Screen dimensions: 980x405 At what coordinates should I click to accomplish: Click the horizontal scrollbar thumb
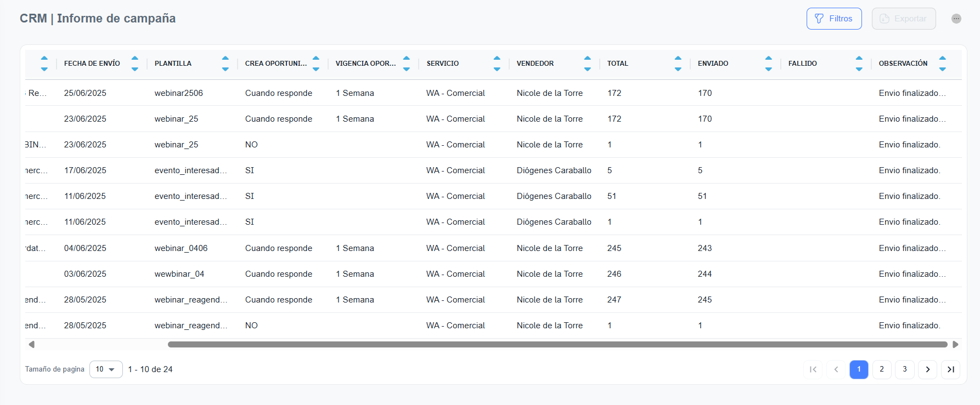click(x=557, y=345)
